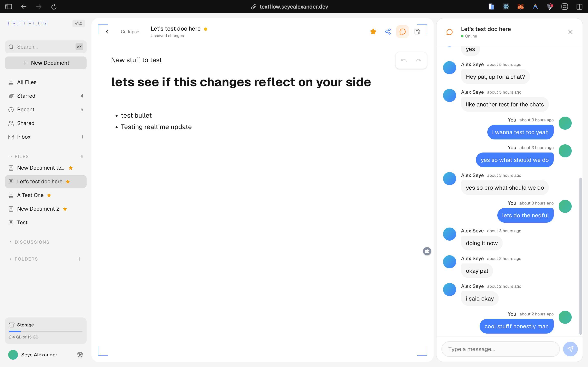This screenshot has width=588, height=367.
Task: Open the AI assistant robot icon
Action: point(427,251)
